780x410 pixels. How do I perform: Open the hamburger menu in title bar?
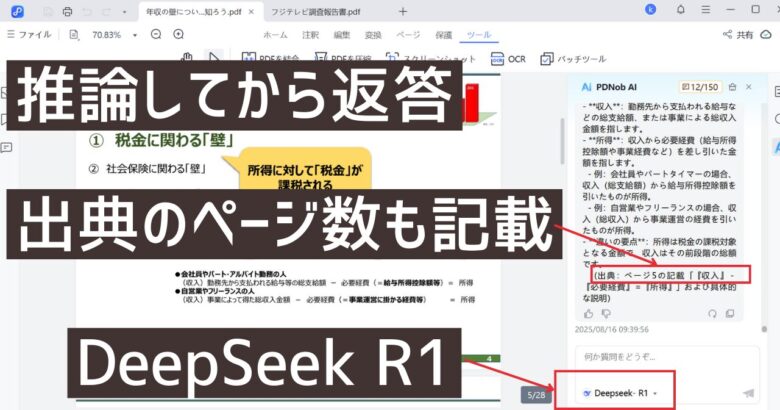tap(705, 9)
